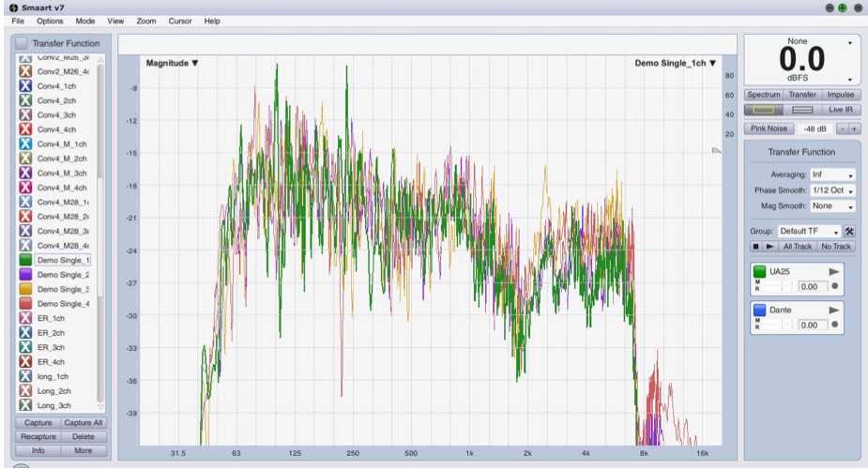Open the Cursor menu
Screen dimensions: 868x469
click(180, 21)
